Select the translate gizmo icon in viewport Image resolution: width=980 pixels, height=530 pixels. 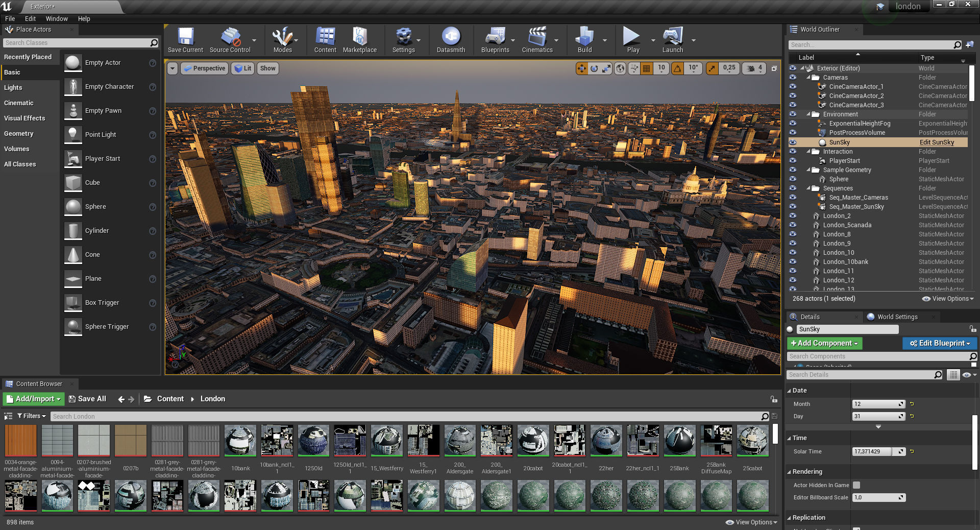[582, 68]
